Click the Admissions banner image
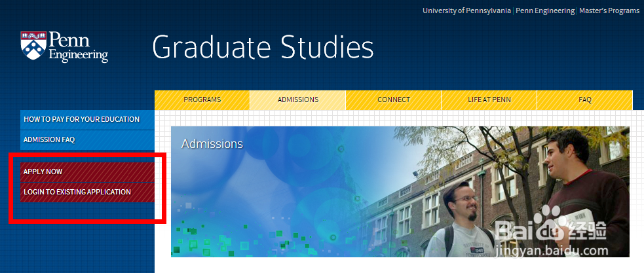Viewport: 644px width, 273px height. point(400,192)
